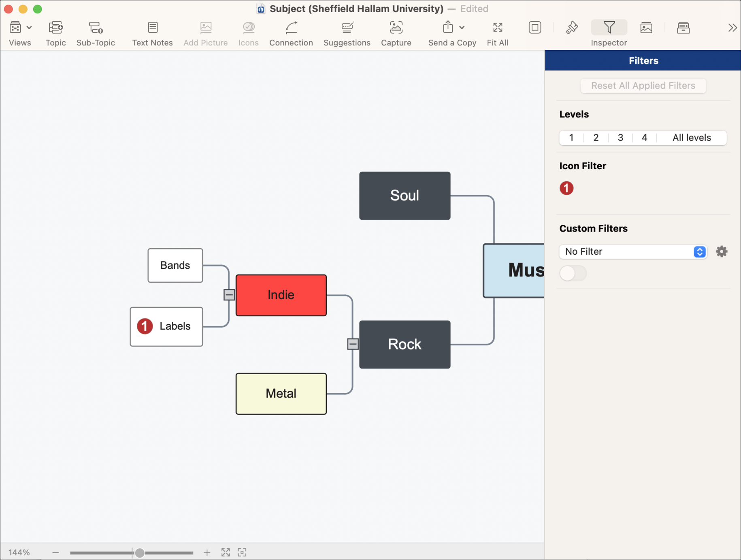Toggle the custom filter switch off panel
Viewport: 741px width, 560px height.
pos(573,273)
